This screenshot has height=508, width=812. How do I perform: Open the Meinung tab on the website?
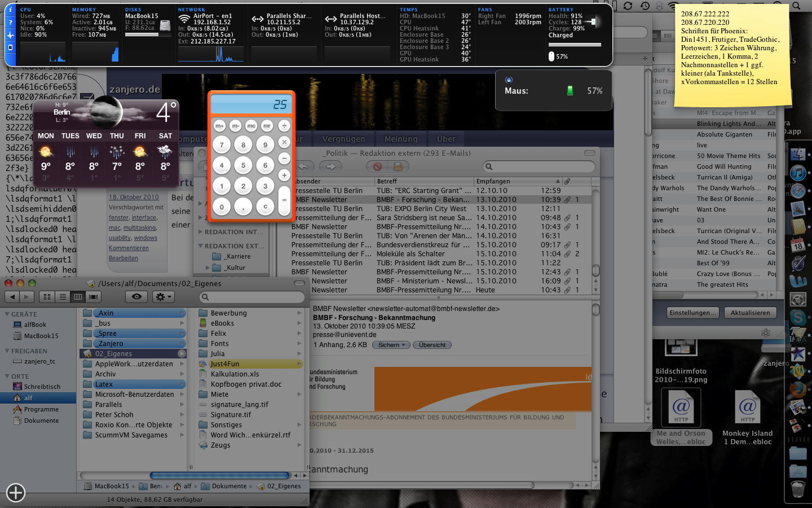click(x=401, y=139)
